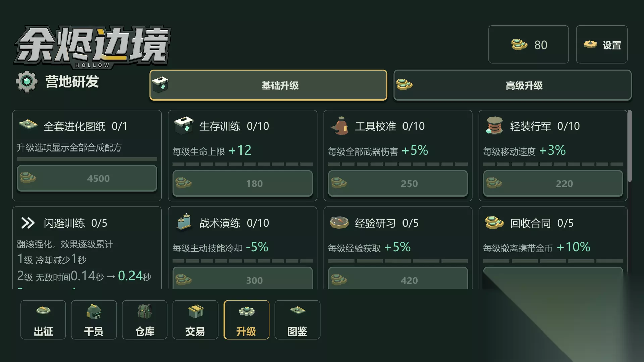The width and height of the screenshot is (644, 362).
Task: Open the 设置 settings button
Action: click(602, 45)
